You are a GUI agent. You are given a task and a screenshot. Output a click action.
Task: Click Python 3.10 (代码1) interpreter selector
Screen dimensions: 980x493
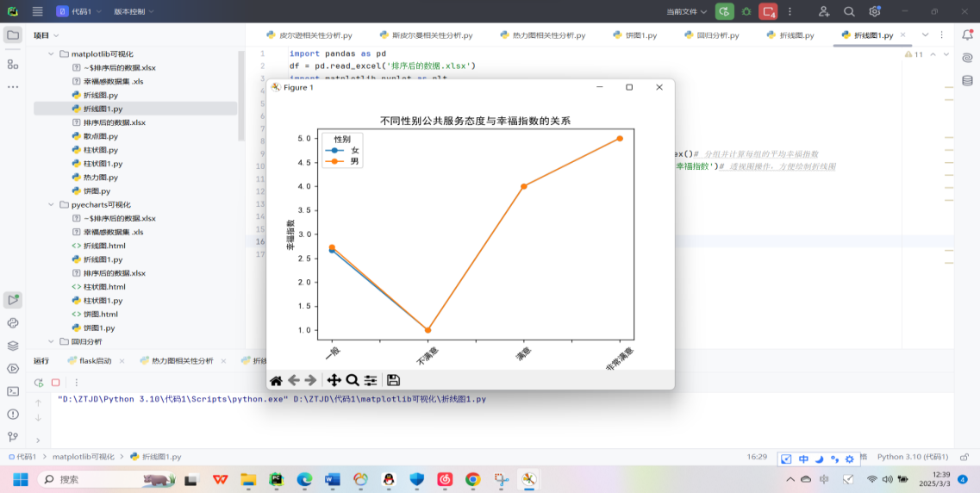point(913,457)
